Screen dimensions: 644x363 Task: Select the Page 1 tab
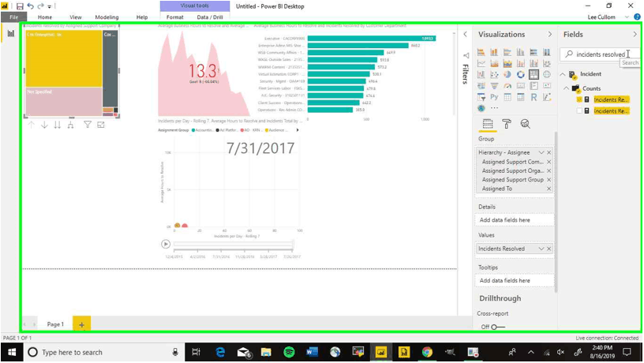tap(55, 324)
